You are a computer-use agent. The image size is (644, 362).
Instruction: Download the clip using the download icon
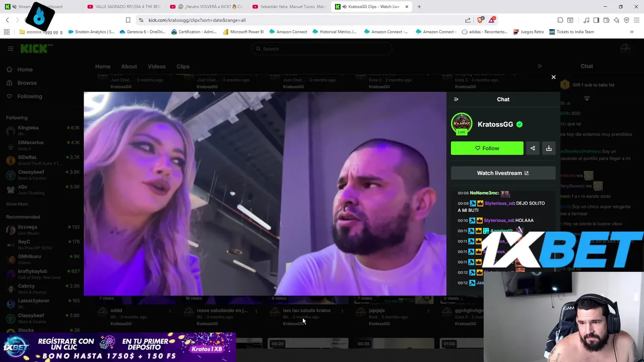point(549,148)
